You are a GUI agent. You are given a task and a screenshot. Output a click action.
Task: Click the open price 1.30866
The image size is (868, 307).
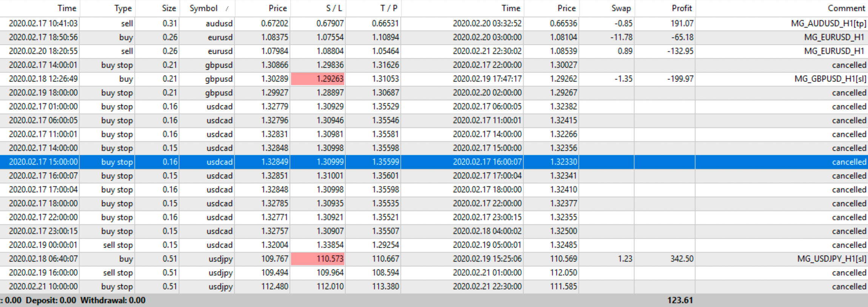[274, 65]
